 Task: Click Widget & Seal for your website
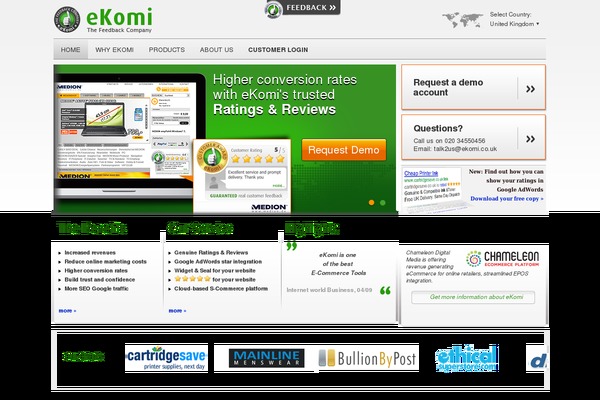pyautogui.click(x=215, y=271)
